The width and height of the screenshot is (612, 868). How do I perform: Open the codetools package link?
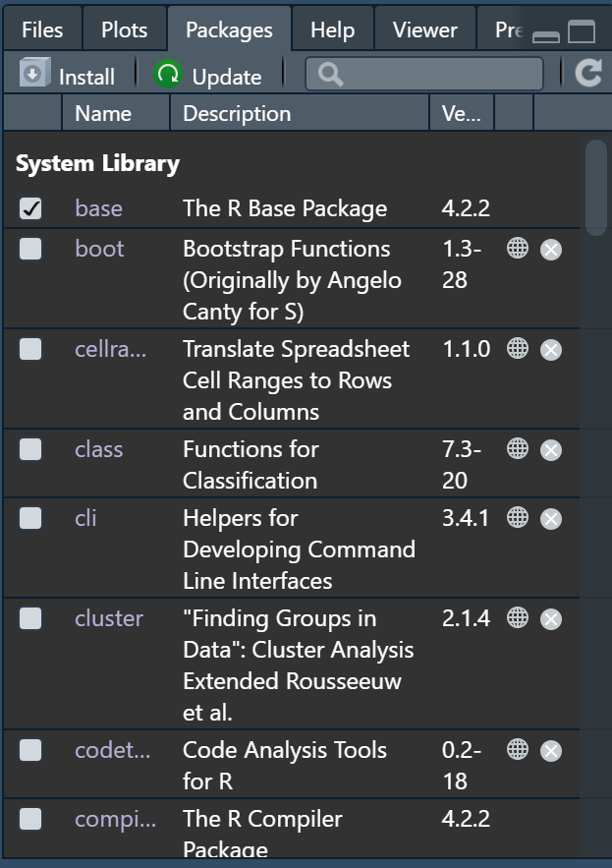tap(112, 750)
